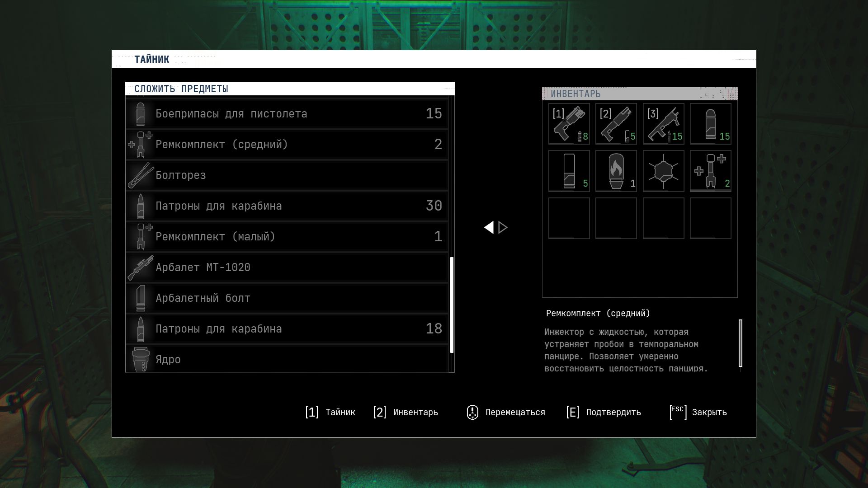
Task: Click the item description scrollbar
Action: click(x=740, y=343)
